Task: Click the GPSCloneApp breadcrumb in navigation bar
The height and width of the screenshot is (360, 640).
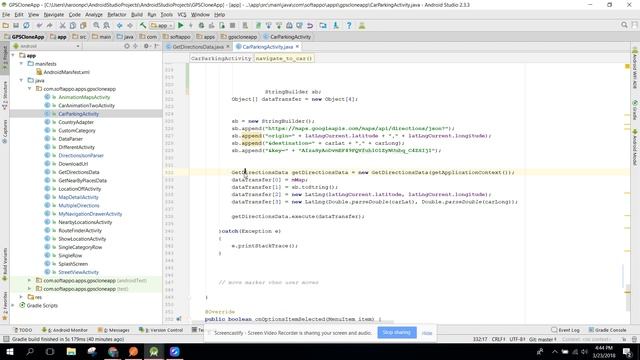Action: tap(24, 37)
